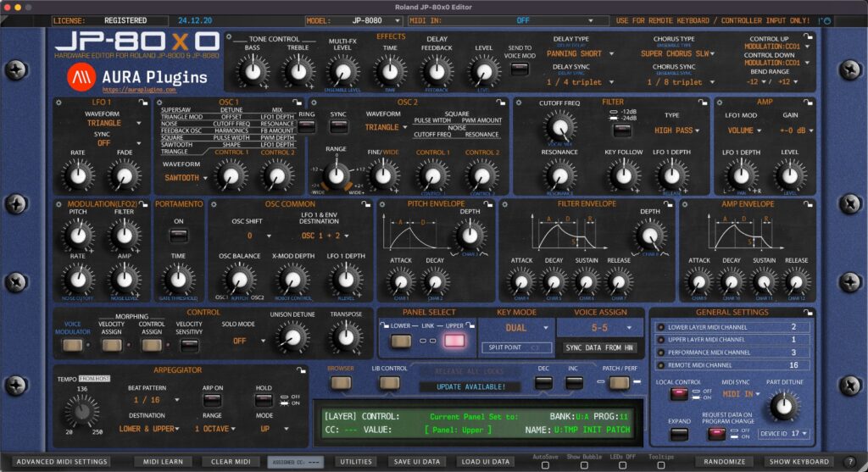
Task: Open help with the question mark icon
Action: pos(850,462)
